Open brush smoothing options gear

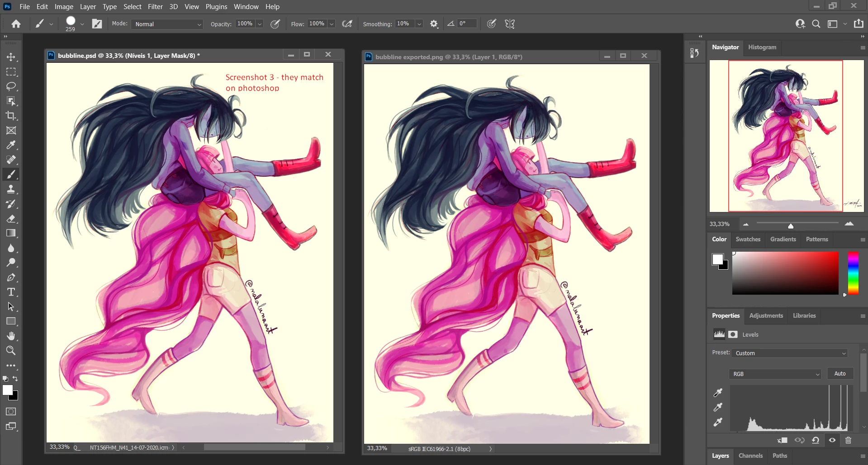click(x=434, y=24)
